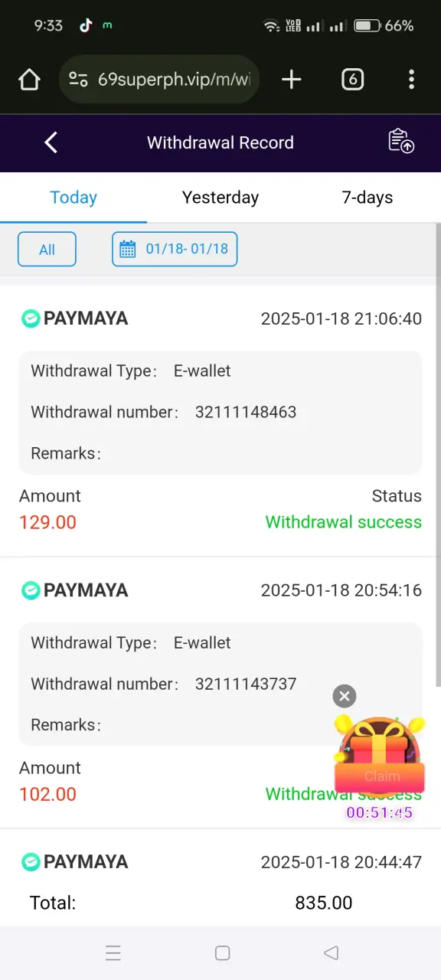Select the 129.00 PAYMAYA withdrawal record
441x980 pixels.
pyautogui.click(x=220, y=420)
